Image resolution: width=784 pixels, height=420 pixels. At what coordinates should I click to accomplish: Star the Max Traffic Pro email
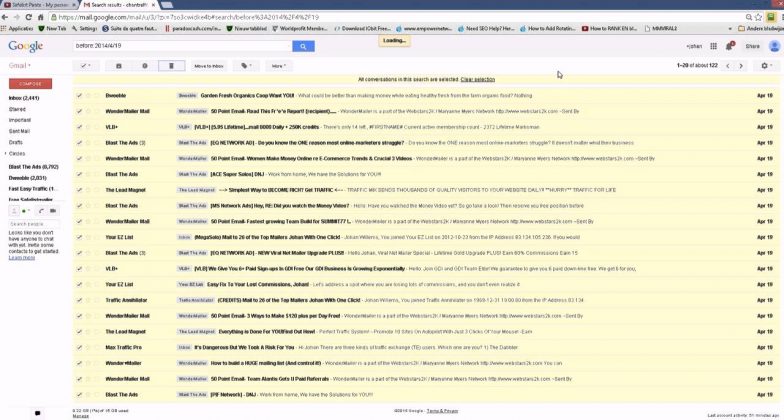click(88, 348)
